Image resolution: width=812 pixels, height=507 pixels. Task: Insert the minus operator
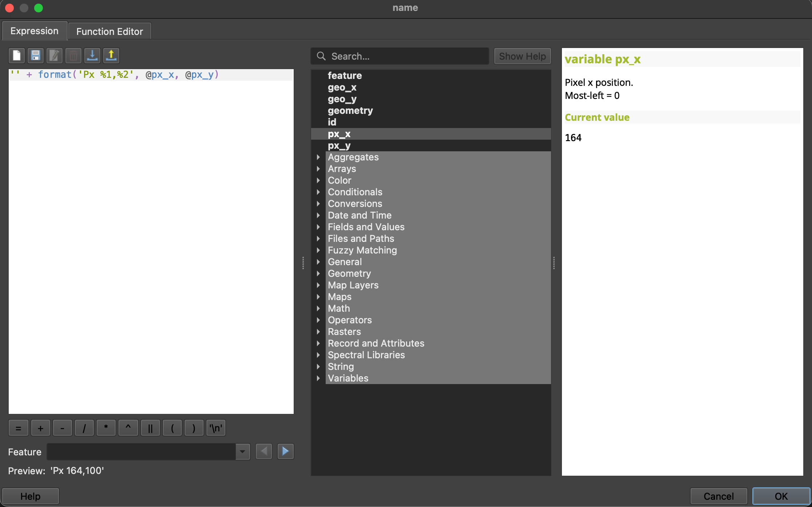(x=63, y=428)
